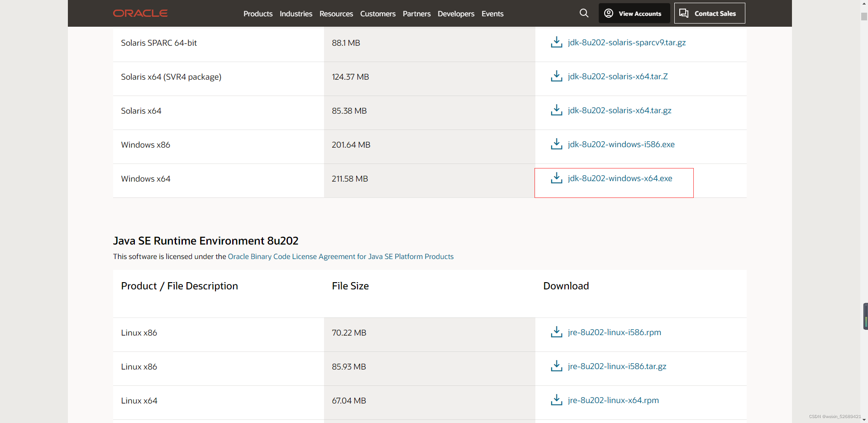The image size is (868, 423).
Task: Select the Windows x64 row label
Action: tap(146, 179)
